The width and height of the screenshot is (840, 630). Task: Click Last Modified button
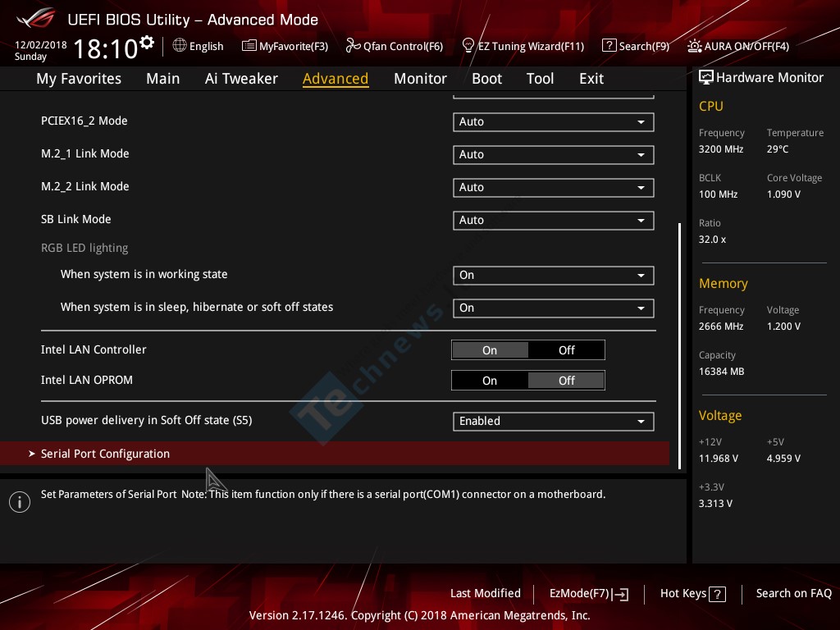coord(486,594)
